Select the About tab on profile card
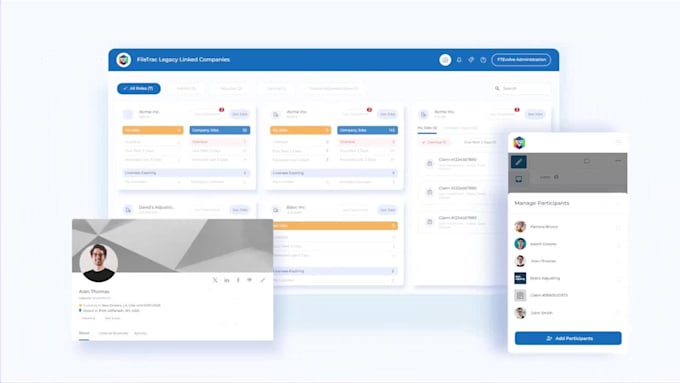680x383 pixels. pyautogui.click(x=84, y=333)
